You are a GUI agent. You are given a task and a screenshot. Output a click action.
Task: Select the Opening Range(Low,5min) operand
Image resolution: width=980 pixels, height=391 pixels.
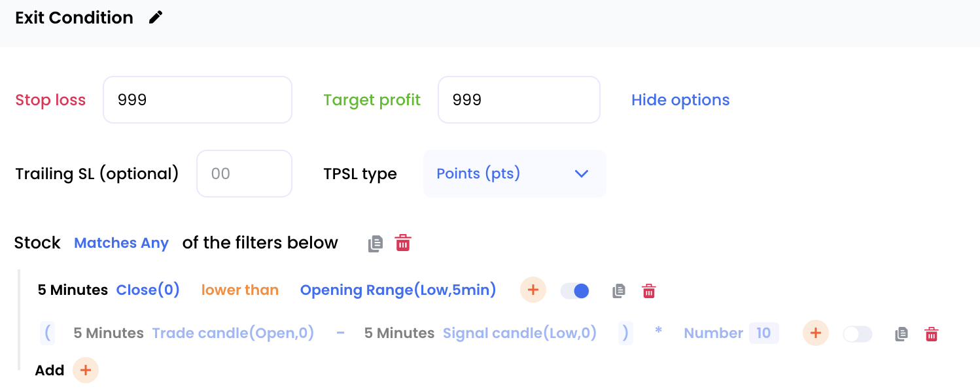click(398, 290)
